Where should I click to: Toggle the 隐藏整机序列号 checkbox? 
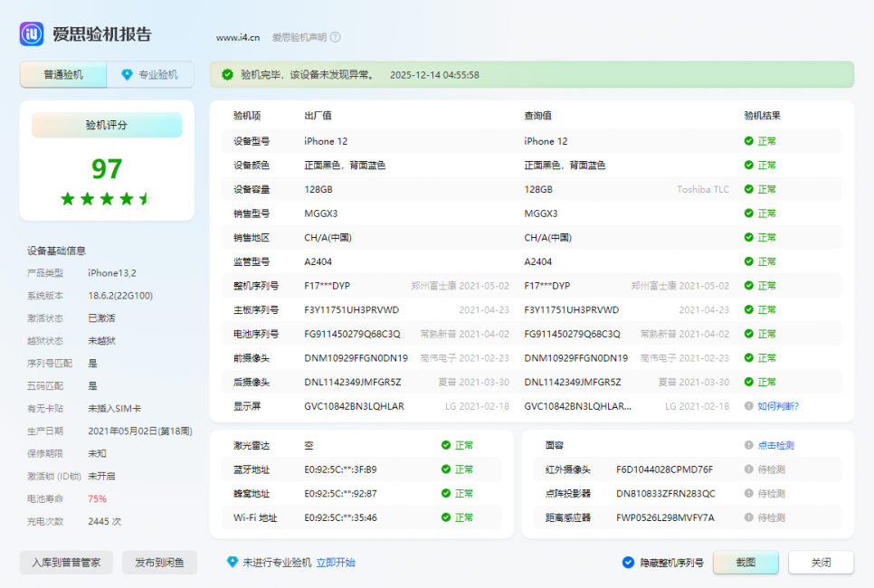(627, 562)
